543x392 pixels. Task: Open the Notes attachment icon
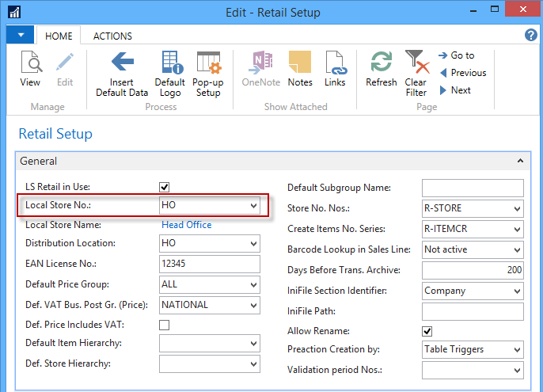coord(300,69)
